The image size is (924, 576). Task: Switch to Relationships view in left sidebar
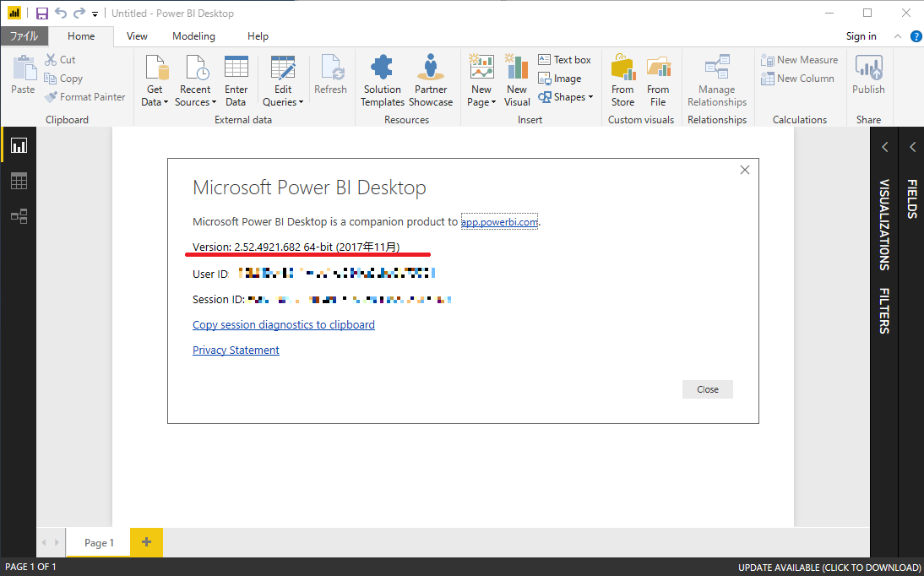[19, 216]
